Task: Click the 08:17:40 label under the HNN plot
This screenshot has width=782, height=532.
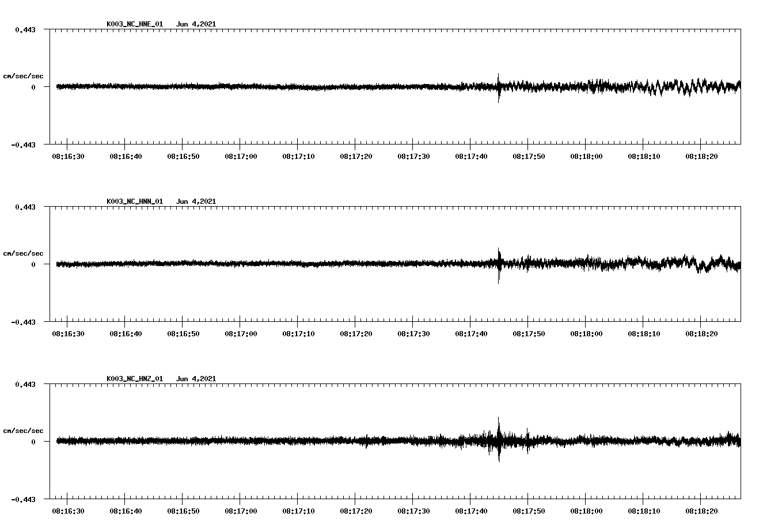Action: click(x=471, y=333)
